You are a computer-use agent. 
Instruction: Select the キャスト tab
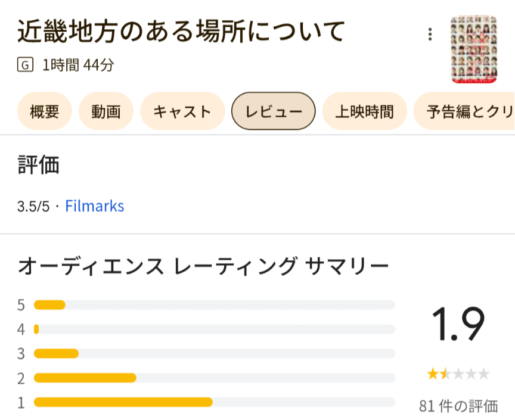182,111
